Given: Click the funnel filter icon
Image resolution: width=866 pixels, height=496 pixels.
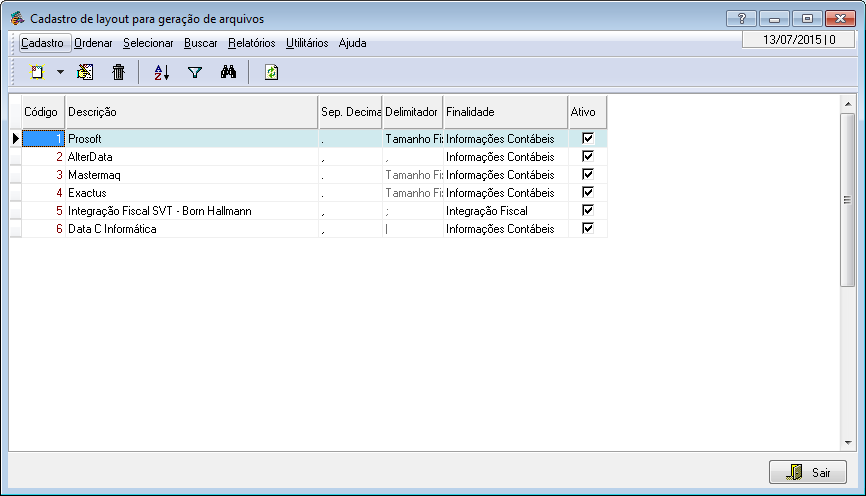Looking at the screenshot, I should (195, 72).
